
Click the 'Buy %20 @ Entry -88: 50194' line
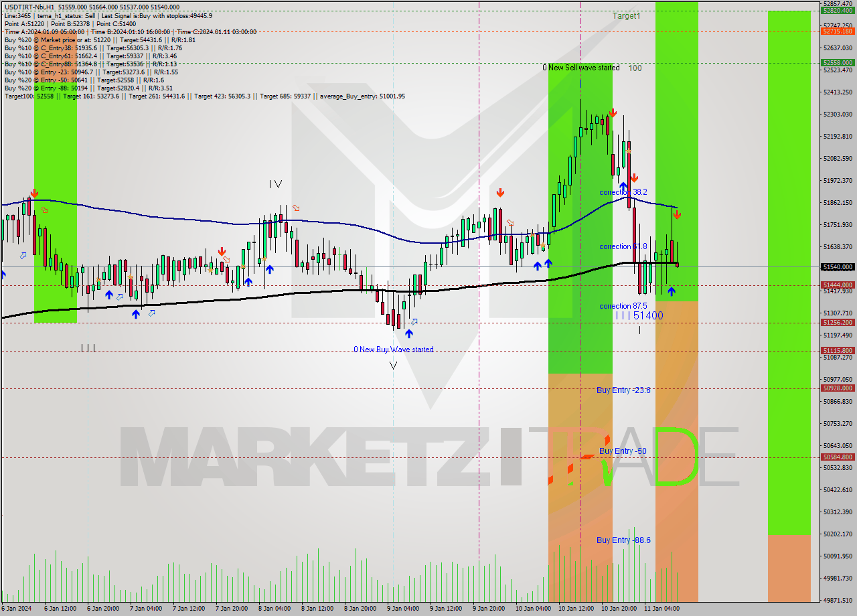[x=88, y=88]
